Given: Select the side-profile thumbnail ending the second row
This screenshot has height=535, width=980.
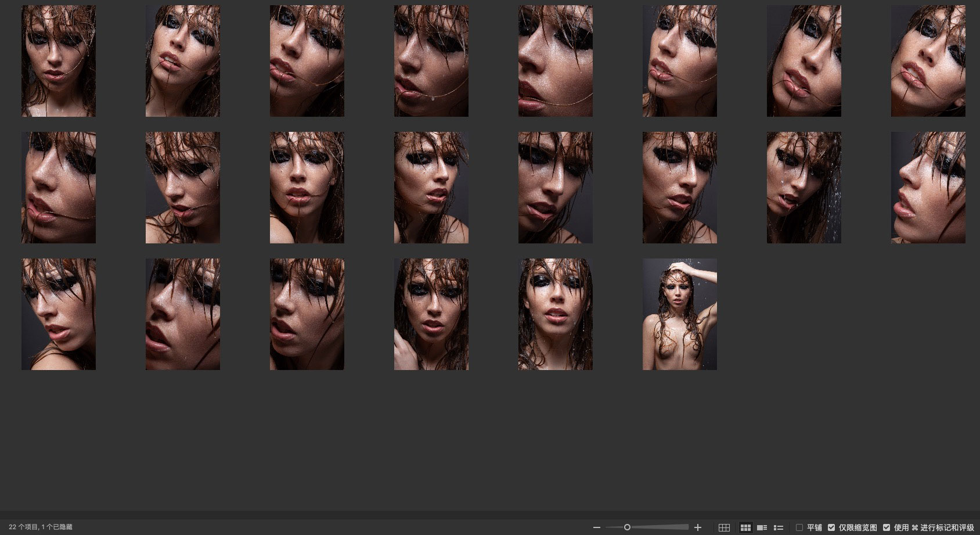Looking at the screenshot, I should pos(928,187).
